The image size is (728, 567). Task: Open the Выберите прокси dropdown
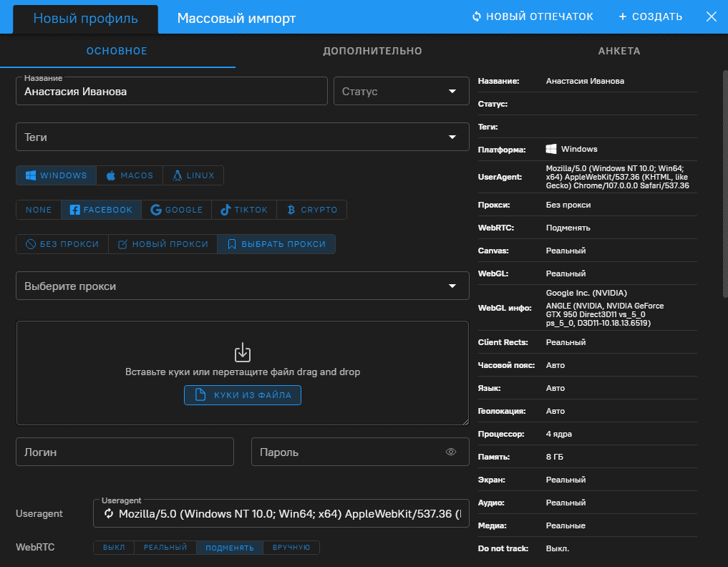[242, 286]
